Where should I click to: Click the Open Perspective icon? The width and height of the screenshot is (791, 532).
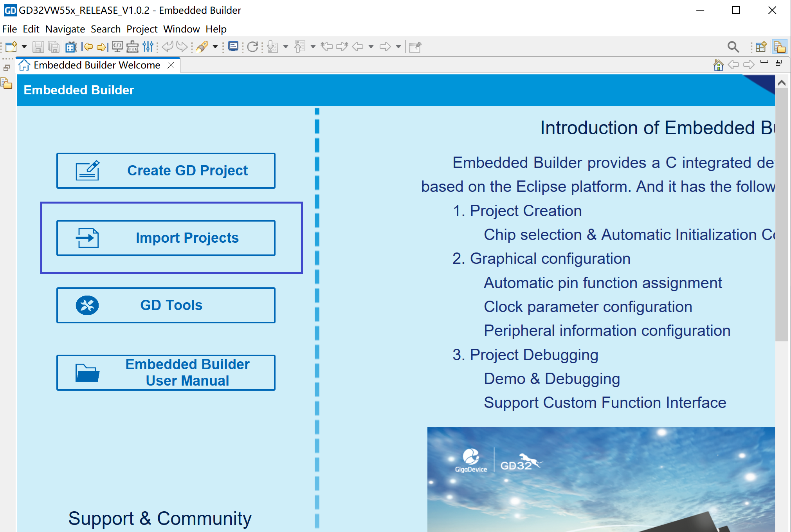pyautogui.click(x=761, y=47)
